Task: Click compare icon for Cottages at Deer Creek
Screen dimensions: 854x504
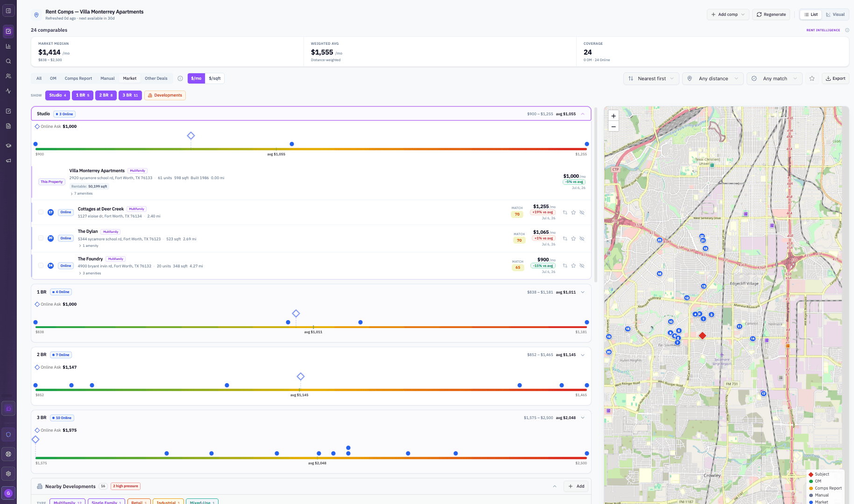Action: pos(565,212)
